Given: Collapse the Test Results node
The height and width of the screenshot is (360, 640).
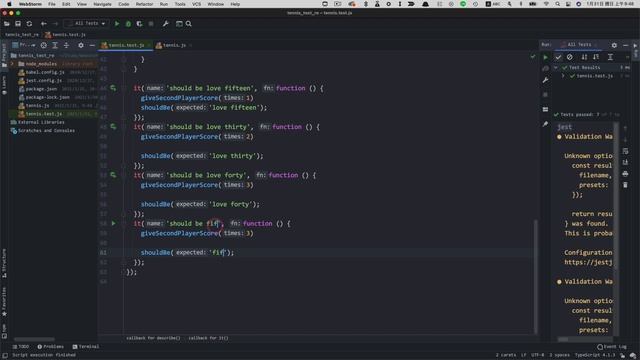Looking at the screenshot, I should 556,68.
